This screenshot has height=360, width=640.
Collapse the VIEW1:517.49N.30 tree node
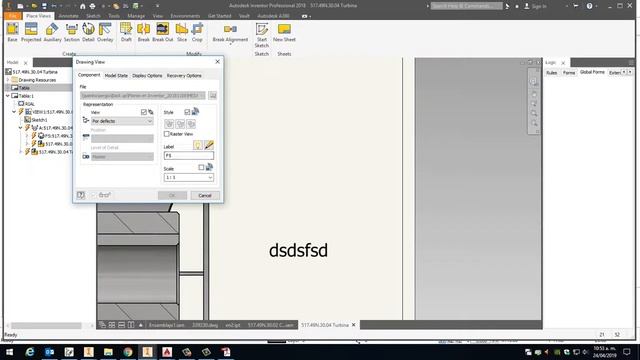pyautogui.click(x=14, y=112)
